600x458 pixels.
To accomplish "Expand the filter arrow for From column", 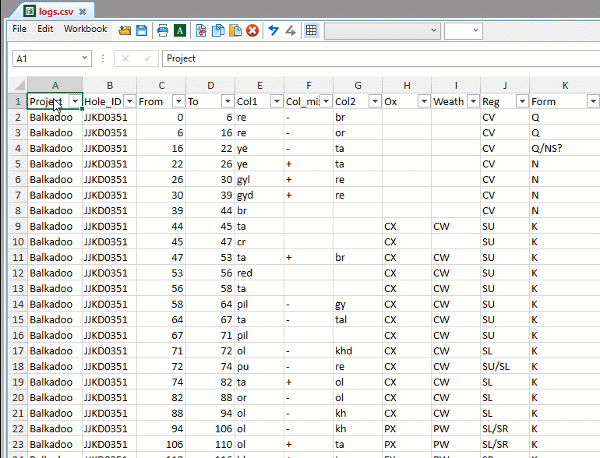I will tap(177, 102).
